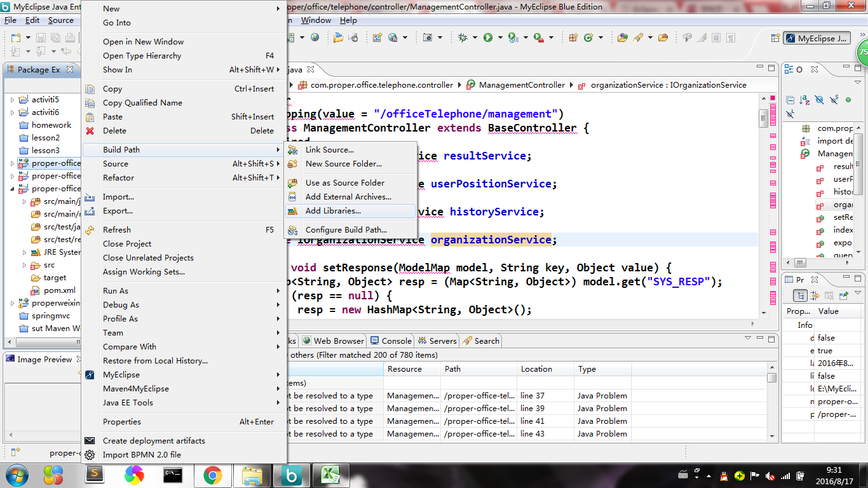Click the web browser globe toolbar icon
This screenshot has height=488, width=868.
315,37
